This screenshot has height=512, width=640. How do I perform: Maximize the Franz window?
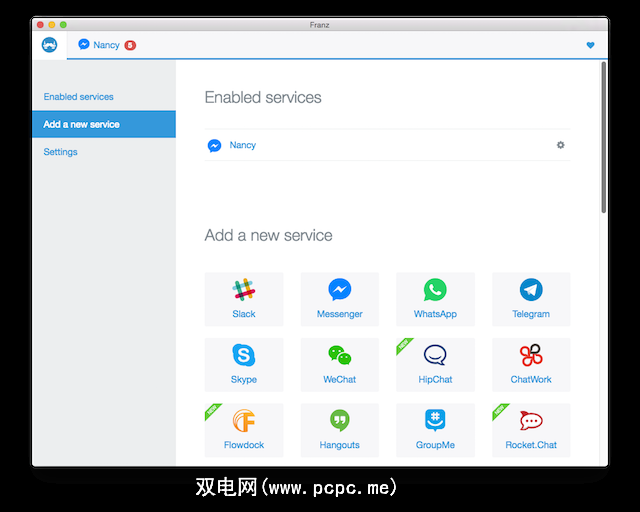click(63, 24)
